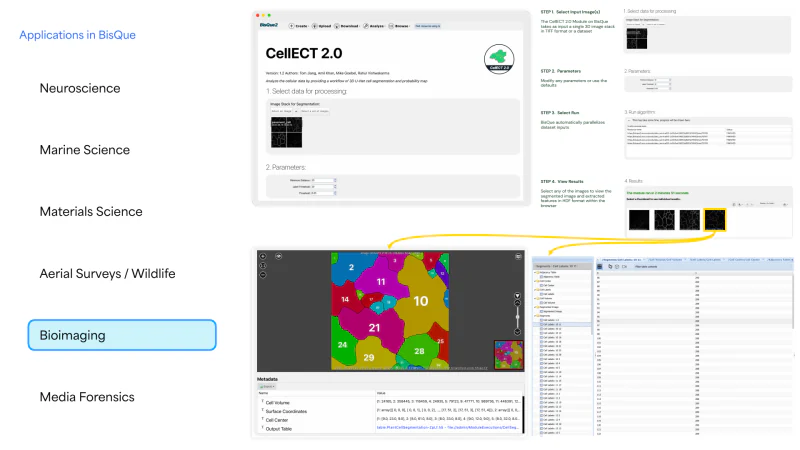The height and width of the screenshot is (450, 800).
Task: Open the Media Forensics entry
Action: pyautogui.click(x=87, y=397)
